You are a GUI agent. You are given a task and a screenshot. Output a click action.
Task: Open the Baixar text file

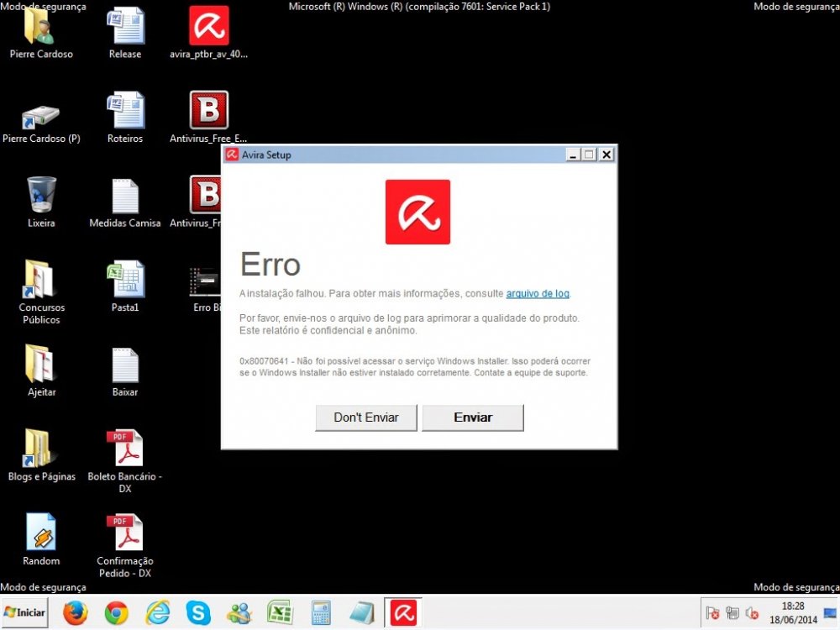125,372
